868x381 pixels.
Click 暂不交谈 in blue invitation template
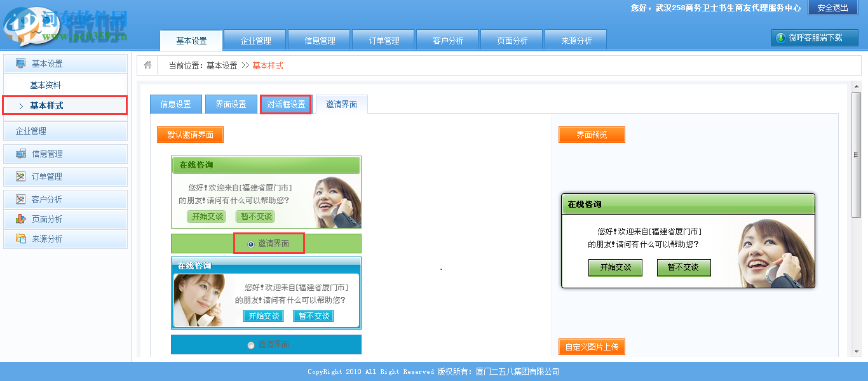pyautogui.click(x=313, y=316)
